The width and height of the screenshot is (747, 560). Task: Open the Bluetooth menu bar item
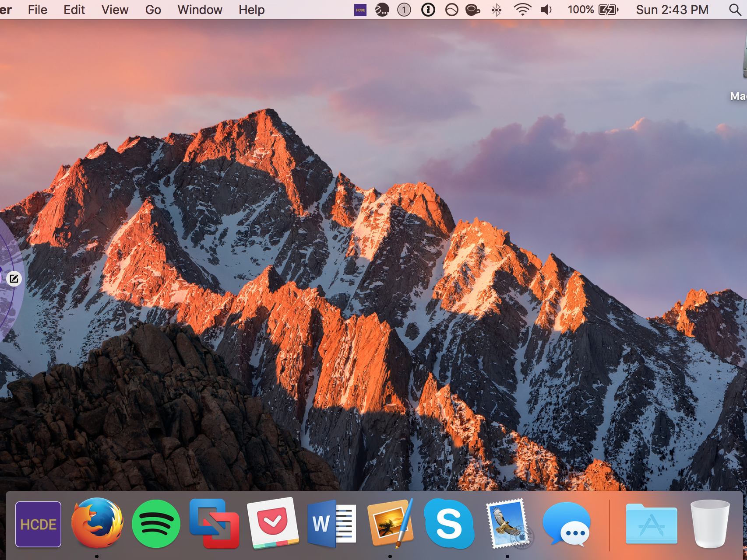tap(496, 10)
